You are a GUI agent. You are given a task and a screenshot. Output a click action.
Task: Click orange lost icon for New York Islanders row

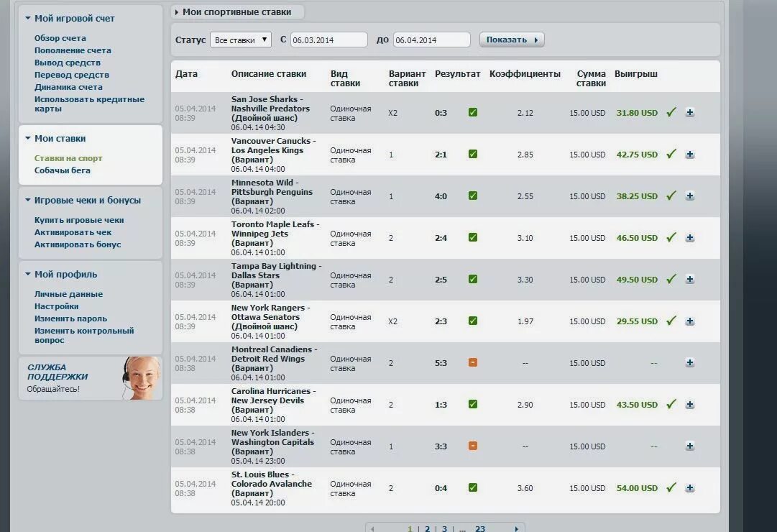pos(473,446)
